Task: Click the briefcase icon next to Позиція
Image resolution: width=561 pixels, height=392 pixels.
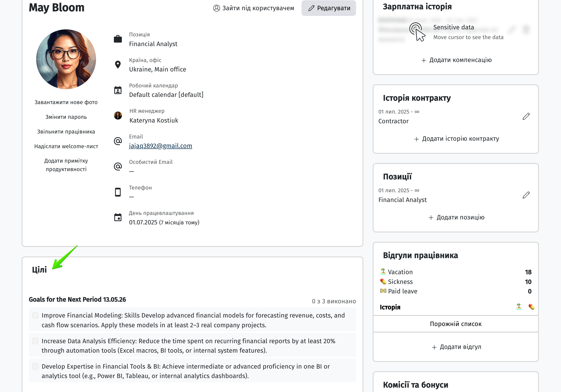Action: click(118, 39)
